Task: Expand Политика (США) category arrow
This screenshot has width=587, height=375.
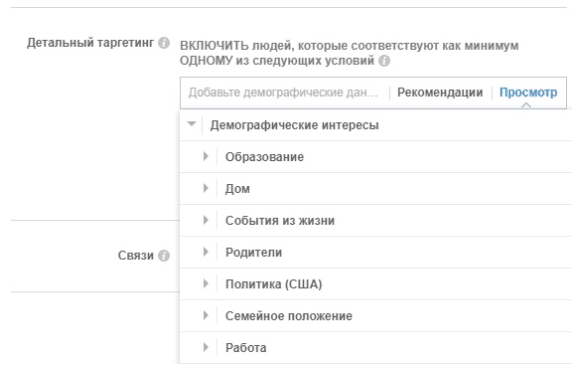Action: pos(206,283)
